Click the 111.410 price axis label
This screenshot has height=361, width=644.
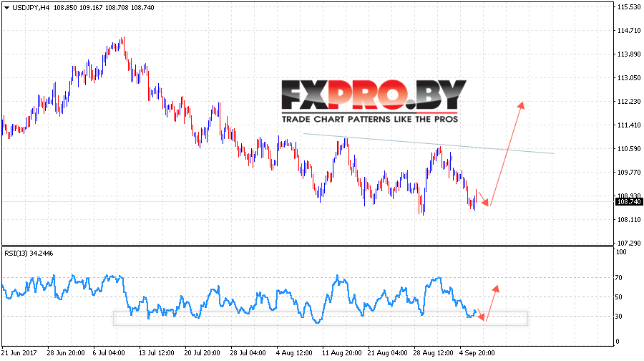(629, 125)
